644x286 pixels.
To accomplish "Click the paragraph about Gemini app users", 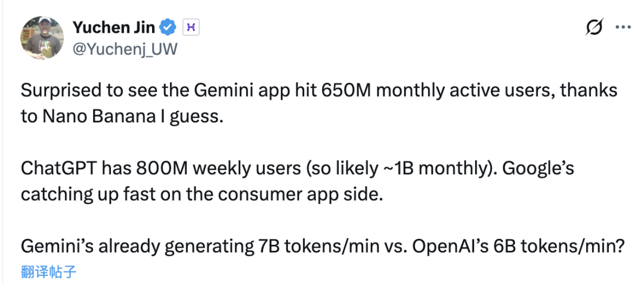I will tap(318, 103).
